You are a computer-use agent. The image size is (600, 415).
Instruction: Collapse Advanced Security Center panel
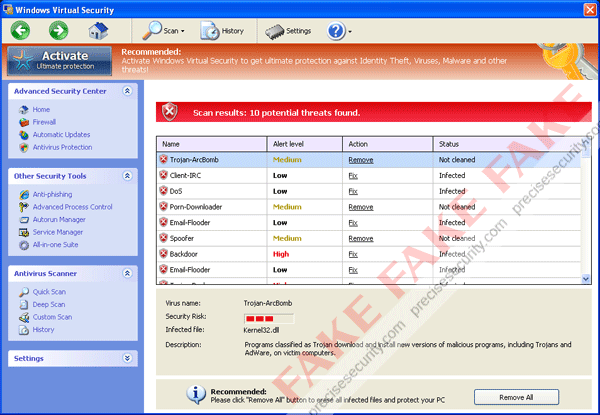127,91
